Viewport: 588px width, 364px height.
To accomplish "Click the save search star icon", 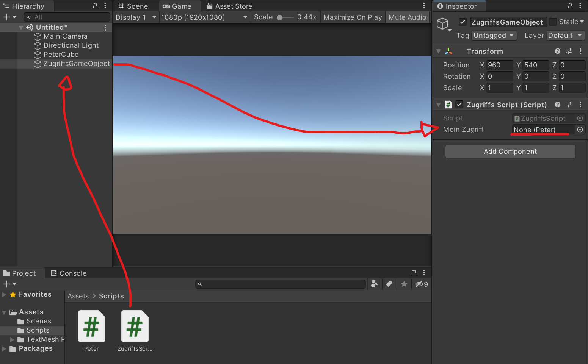I will tap(404, 284).
